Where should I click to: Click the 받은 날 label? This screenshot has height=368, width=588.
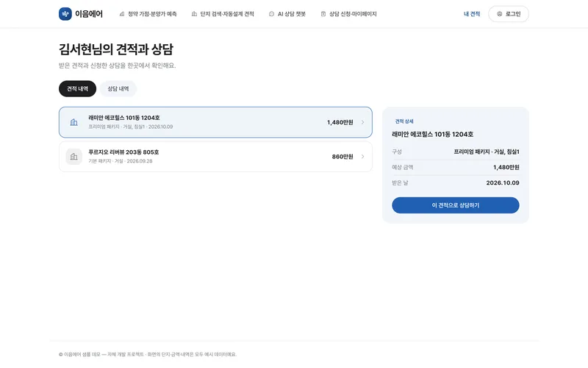tap(400, 183)
